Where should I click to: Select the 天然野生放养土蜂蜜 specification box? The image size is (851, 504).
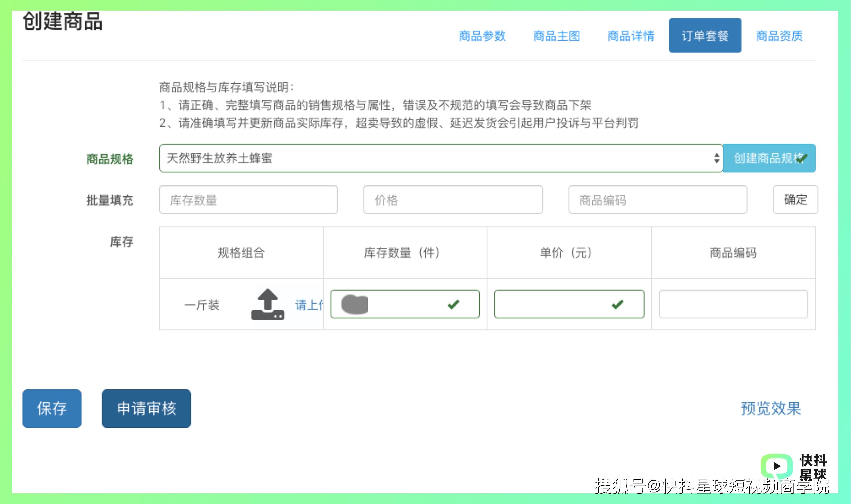point(441,158)
